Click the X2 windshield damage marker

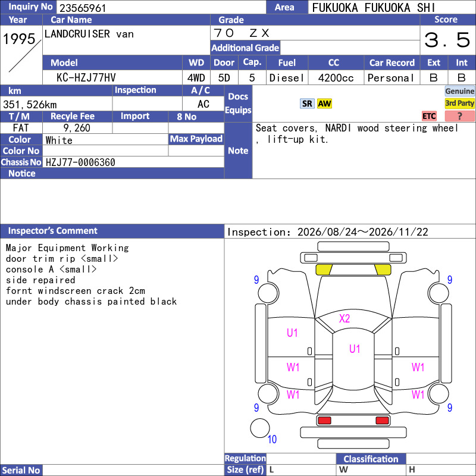(345, 318)
